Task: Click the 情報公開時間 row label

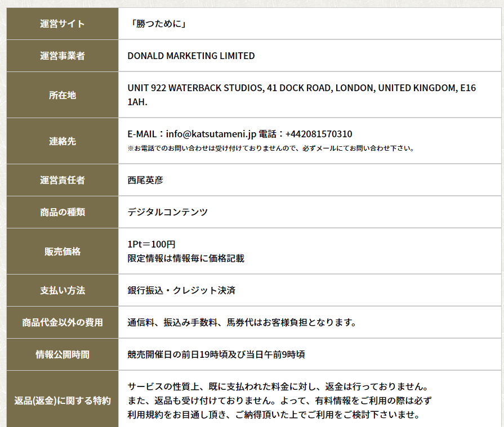Action: click(63, 354)
